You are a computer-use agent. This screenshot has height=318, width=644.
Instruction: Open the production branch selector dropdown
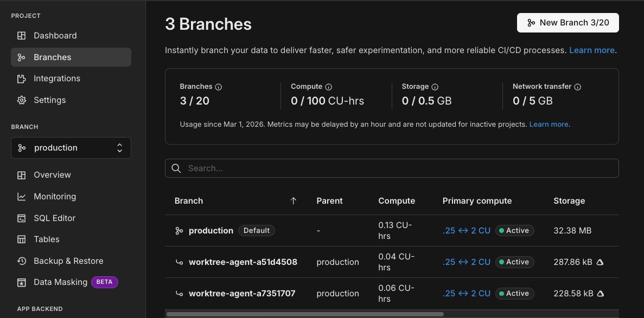71,148
